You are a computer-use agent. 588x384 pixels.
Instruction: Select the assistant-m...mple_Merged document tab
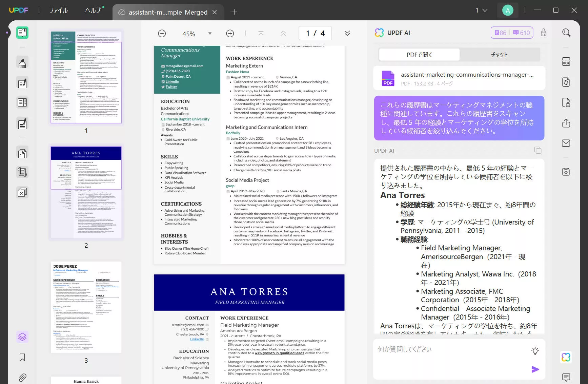tap(168, 12)
